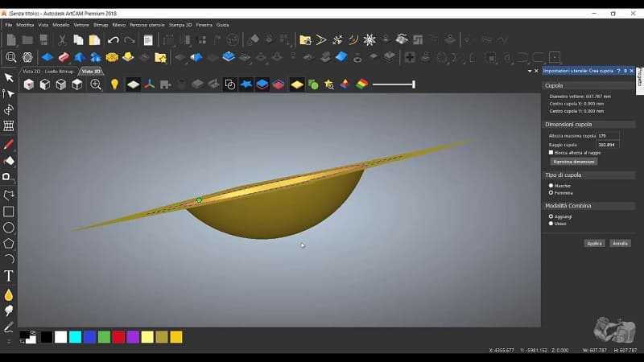This screenshot has width=644, height=362.
Task: Open the Vettore menu
Action: point(81,25)
